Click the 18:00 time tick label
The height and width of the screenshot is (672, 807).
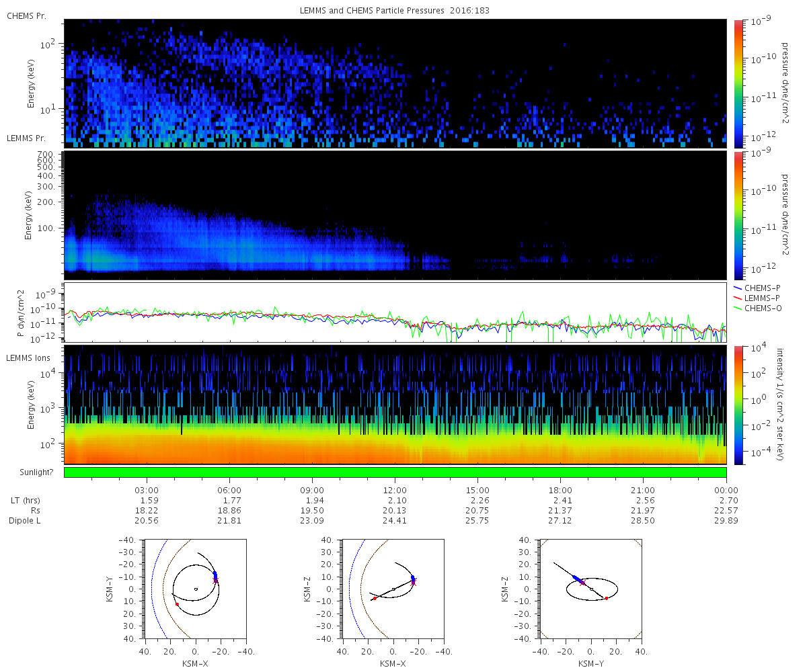(x=560, y=490)
